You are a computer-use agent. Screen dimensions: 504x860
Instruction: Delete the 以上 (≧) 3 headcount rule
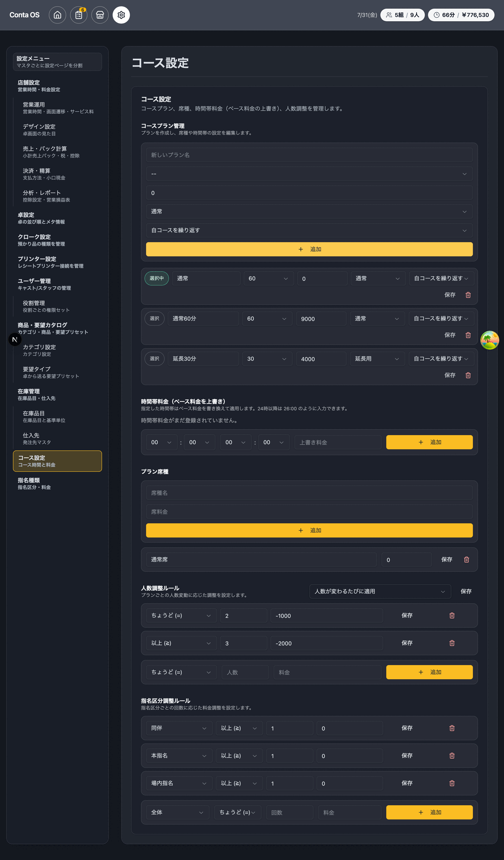click(452, 643)
